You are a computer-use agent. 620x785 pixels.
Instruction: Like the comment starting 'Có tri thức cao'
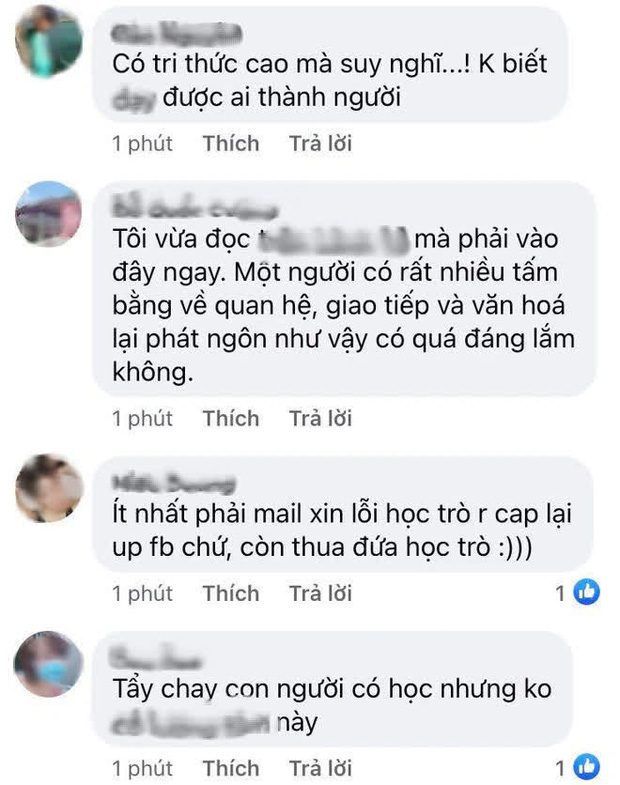(231, 144)
